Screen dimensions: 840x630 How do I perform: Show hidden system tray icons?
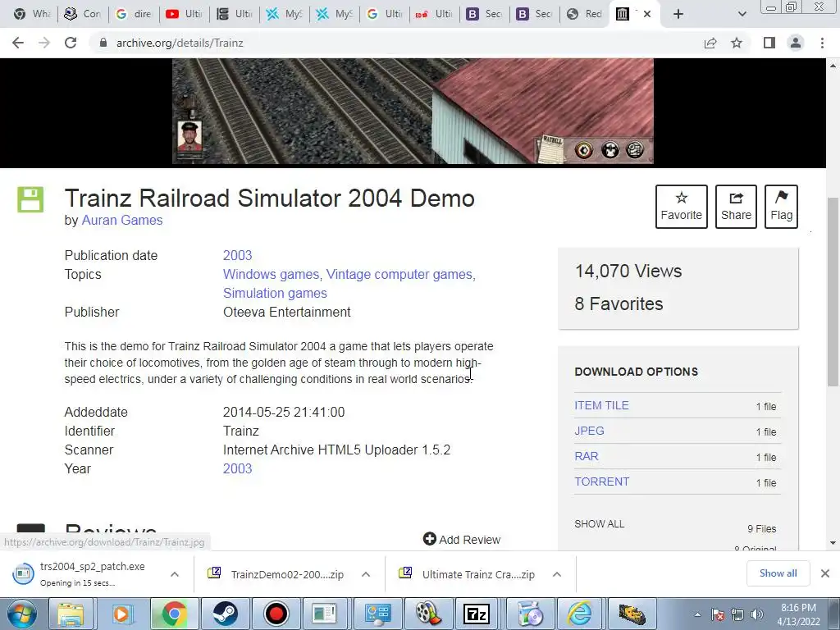pyautogui.click(x=697, y=614)
